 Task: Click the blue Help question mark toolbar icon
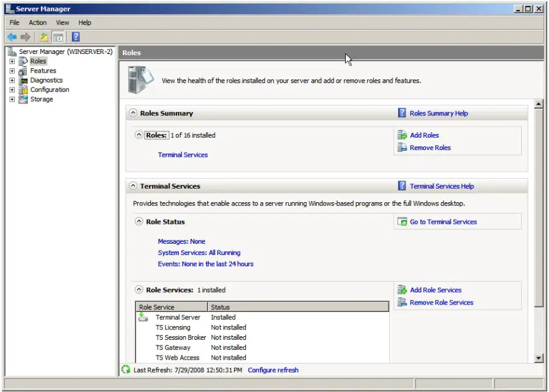point(76,37)
